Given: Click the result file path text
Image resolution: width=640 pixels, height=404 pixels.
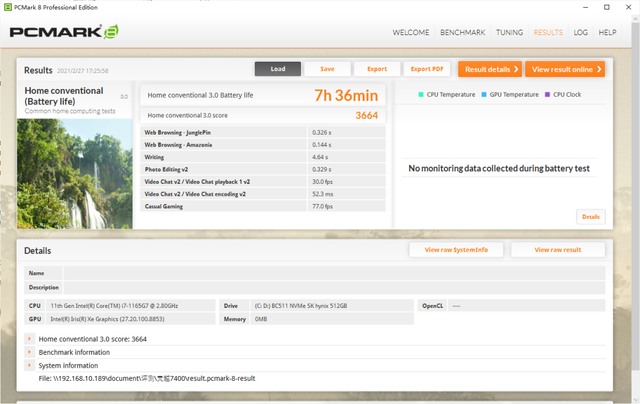Looking at the screenshot, I should click(x=147, y=378).
